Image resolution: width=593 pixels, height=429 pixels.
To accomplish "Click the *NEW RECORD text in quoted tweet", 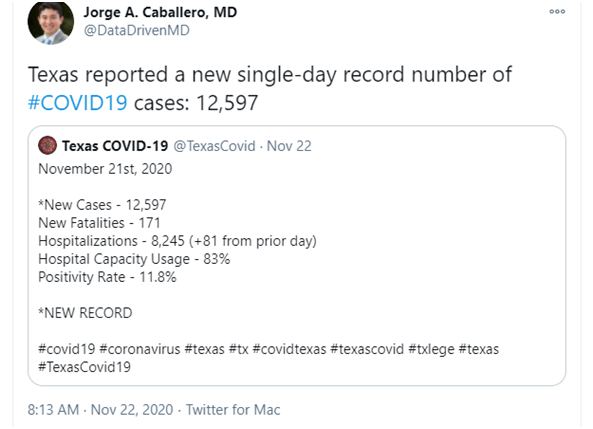I will (85, 313).
